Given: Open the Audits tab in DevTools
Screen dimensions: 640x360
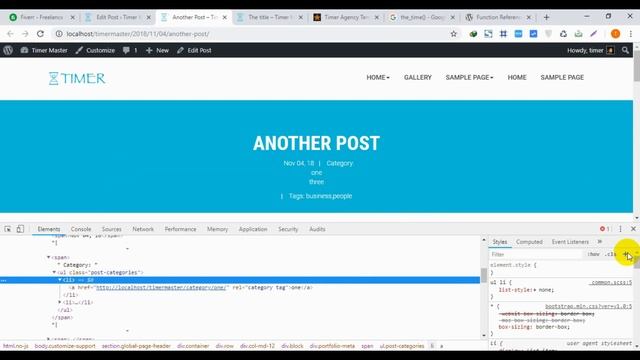Looking at the screenshot, I should tap(317, 229).
